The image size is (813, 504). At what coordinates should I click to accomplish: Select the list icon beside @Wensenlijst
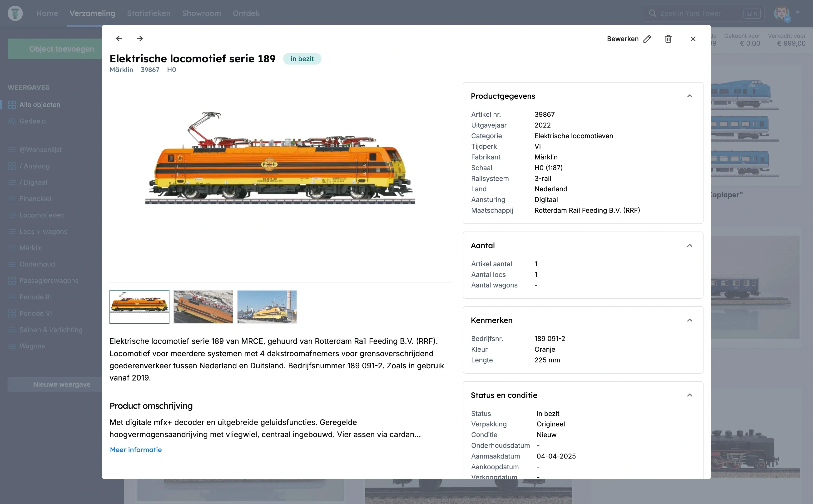[12, 149]
